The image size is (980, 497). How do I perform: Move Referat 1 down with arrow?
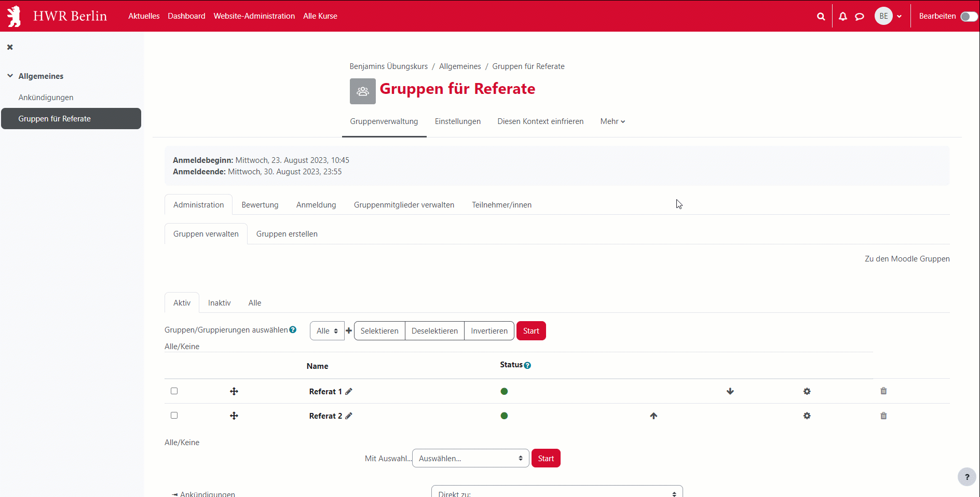(x=730, y=391)
